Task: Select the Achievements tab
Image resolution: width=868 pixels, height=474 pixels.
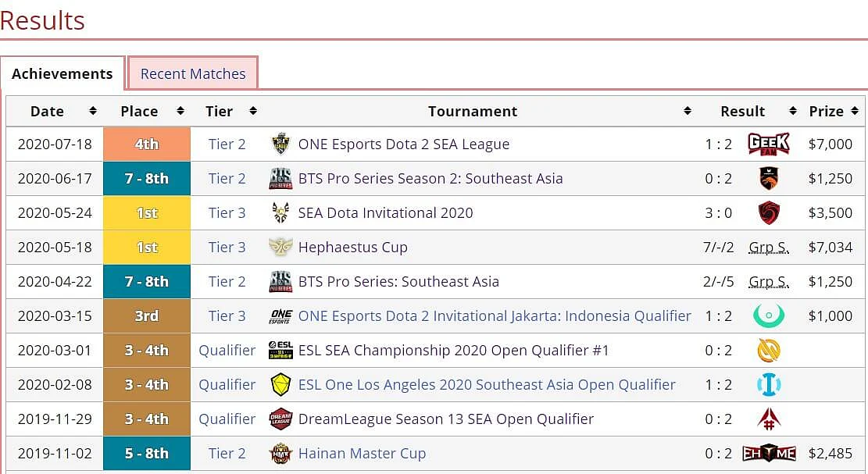Action: 62,73
